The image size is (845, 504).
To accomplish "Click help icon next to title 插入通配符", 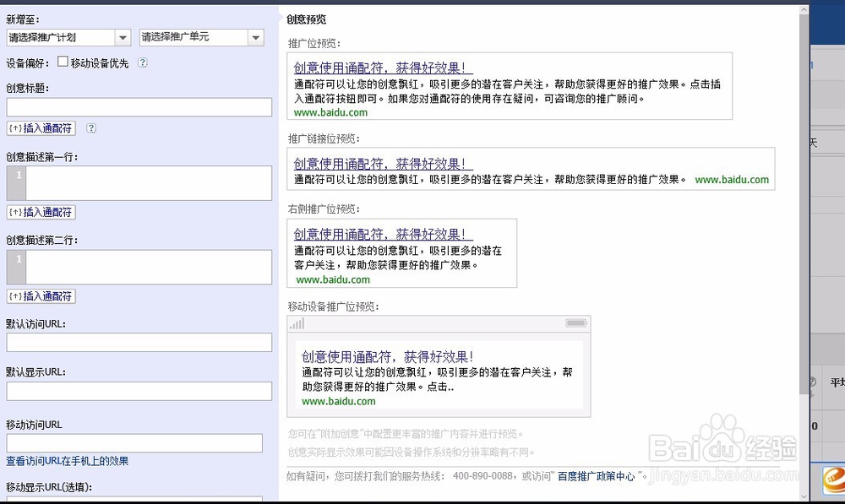I will 91,128.
